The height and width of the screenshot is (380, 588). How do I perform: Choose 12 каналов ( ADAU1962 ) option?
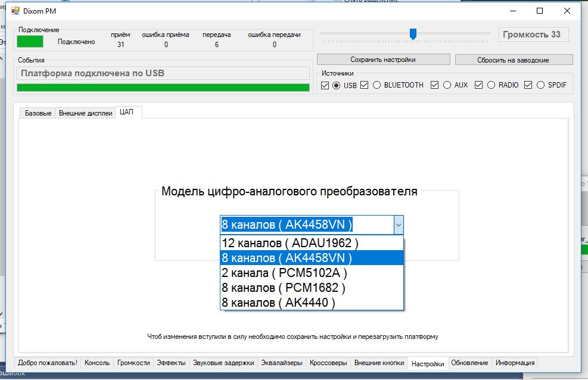point(290,243)
